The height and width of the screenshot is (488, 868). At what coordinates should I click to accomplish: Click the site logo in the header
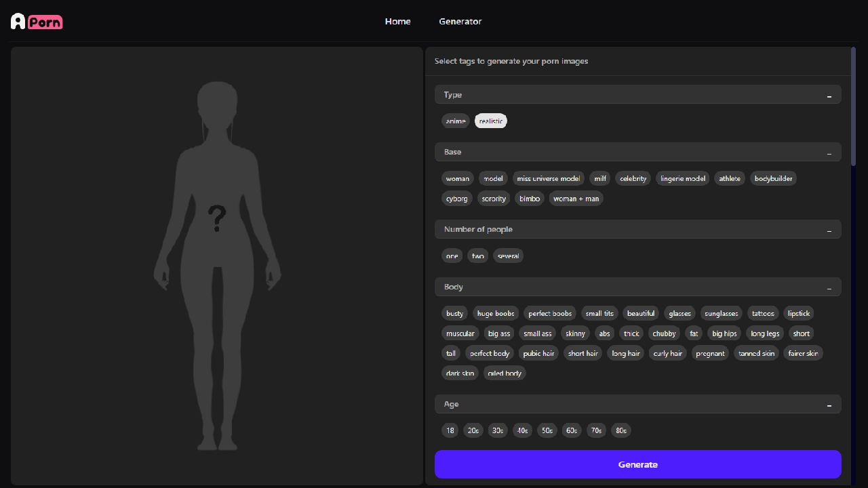point(37,22)
